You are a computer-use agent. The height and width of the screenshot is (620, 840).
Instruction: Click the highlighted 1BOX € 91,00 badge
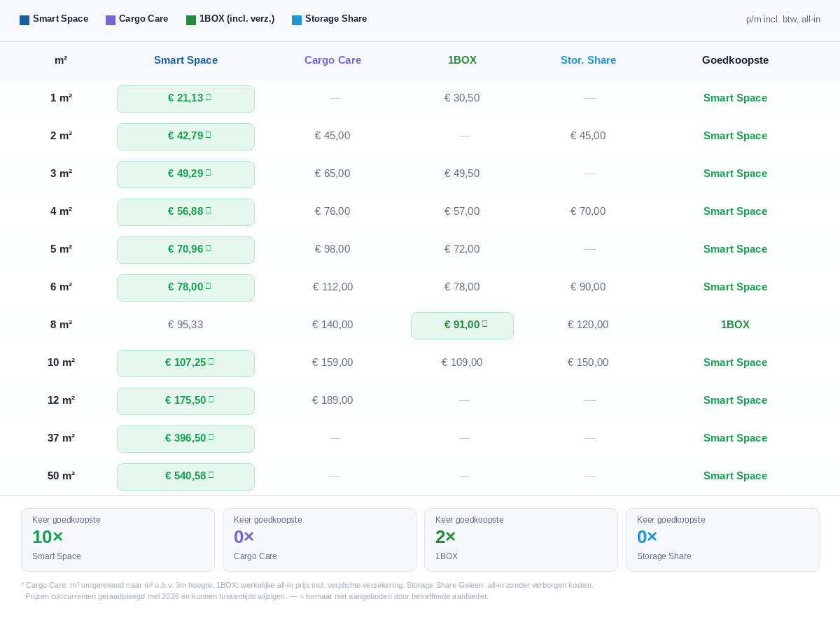point(462,325)
